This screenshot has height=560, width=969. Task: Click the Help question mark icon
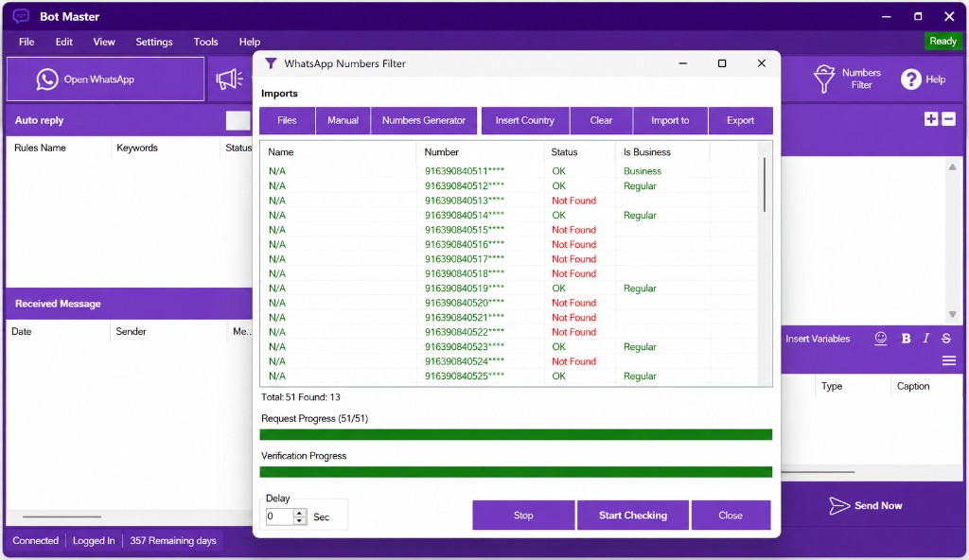pos(911,79)
